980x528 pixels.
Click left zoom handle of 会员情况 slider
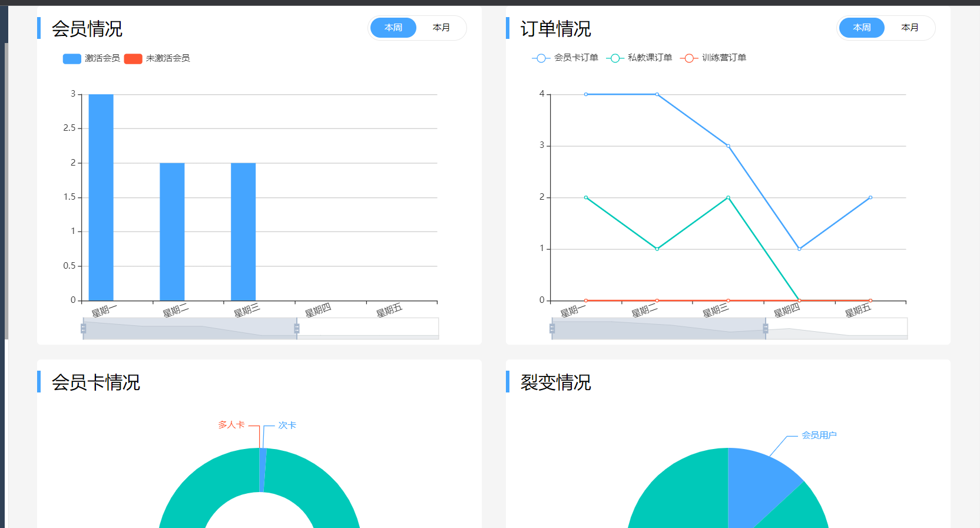(83, 328)
